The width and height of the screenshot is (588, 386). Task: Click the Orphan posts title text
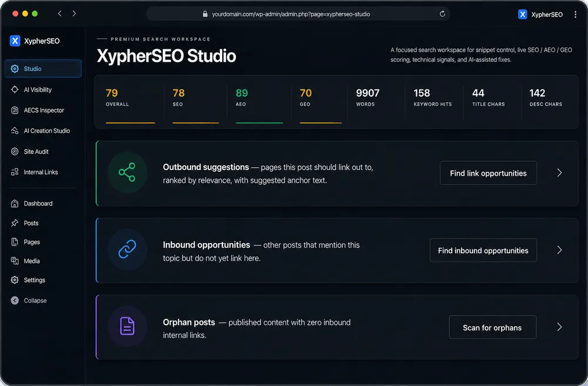(x=189, y=322)
